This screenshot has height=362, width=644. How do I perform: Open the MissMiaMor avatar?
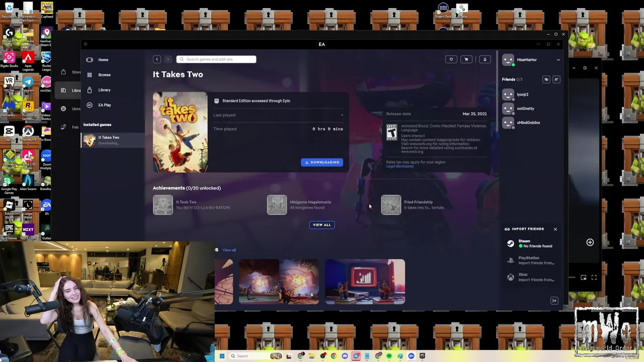(x=508, y=60)
